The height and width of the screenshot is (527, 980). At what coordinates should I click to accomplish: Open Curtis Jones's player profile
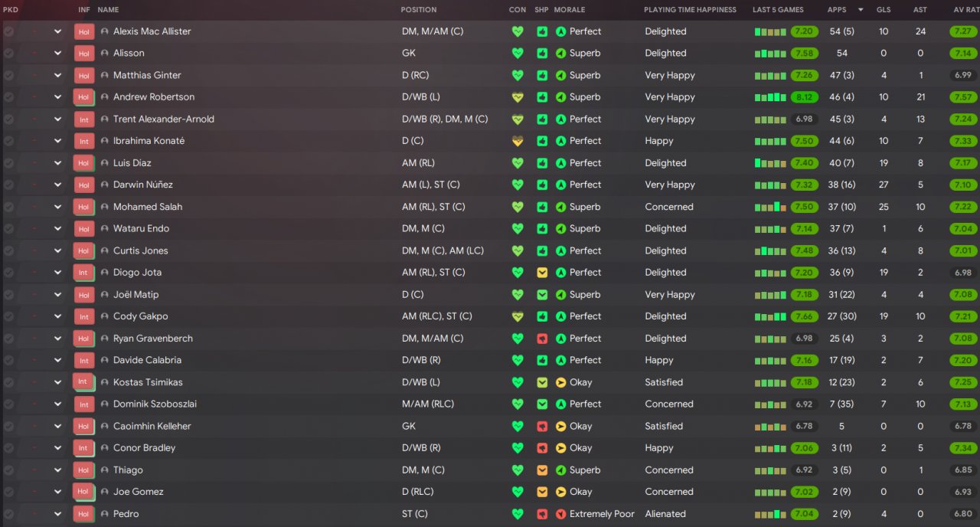pos(140,250)
